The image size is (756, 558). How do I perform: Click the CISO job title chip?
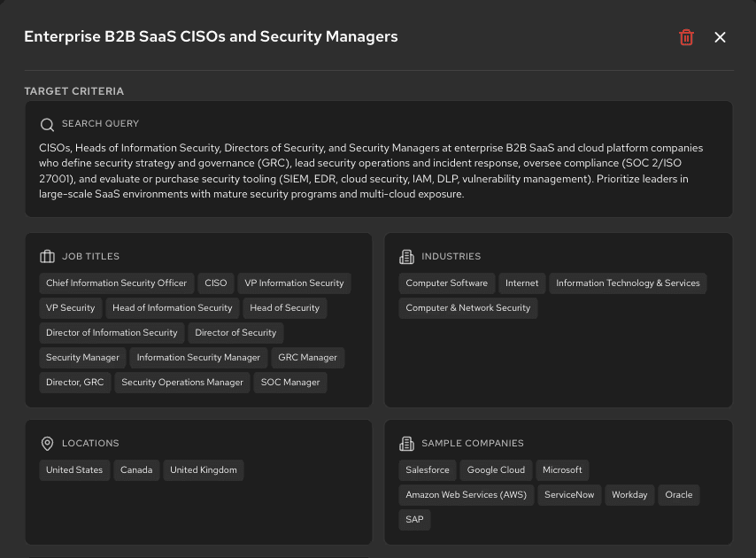[x=216, y=283]
